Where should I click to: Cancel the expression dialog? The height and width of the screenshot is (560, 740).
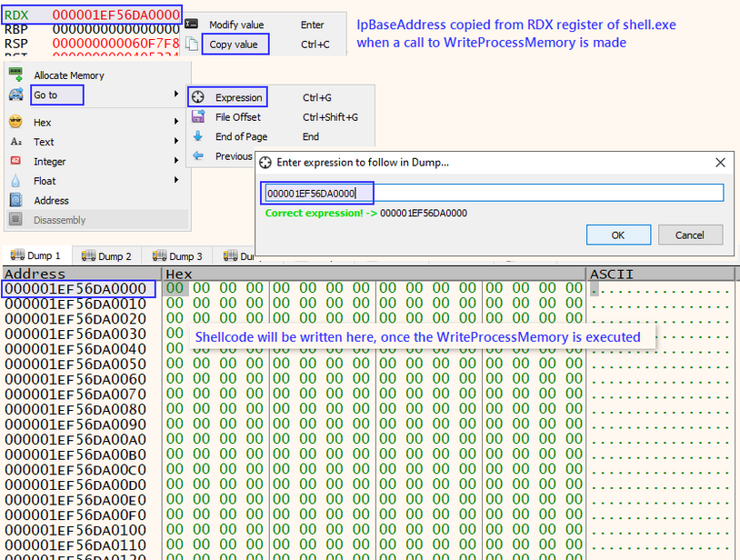(x=689, y=235)
